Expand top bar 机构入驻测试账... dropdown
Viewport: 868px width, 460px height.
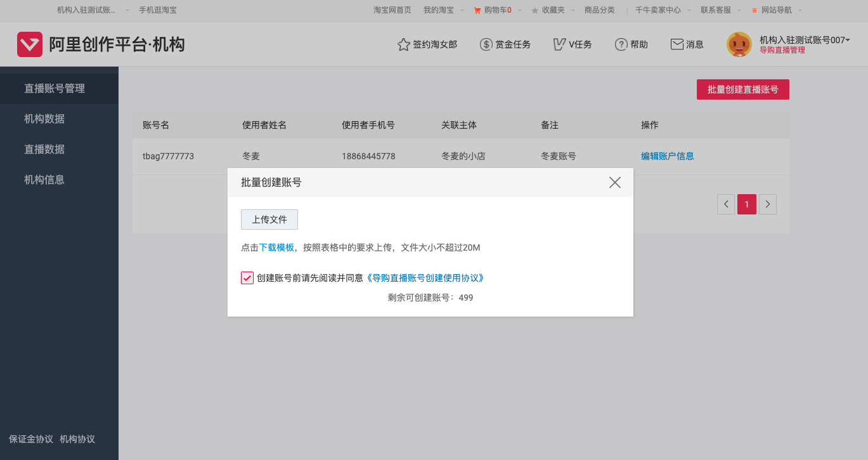pyautogui.click(x=127, y=10)
